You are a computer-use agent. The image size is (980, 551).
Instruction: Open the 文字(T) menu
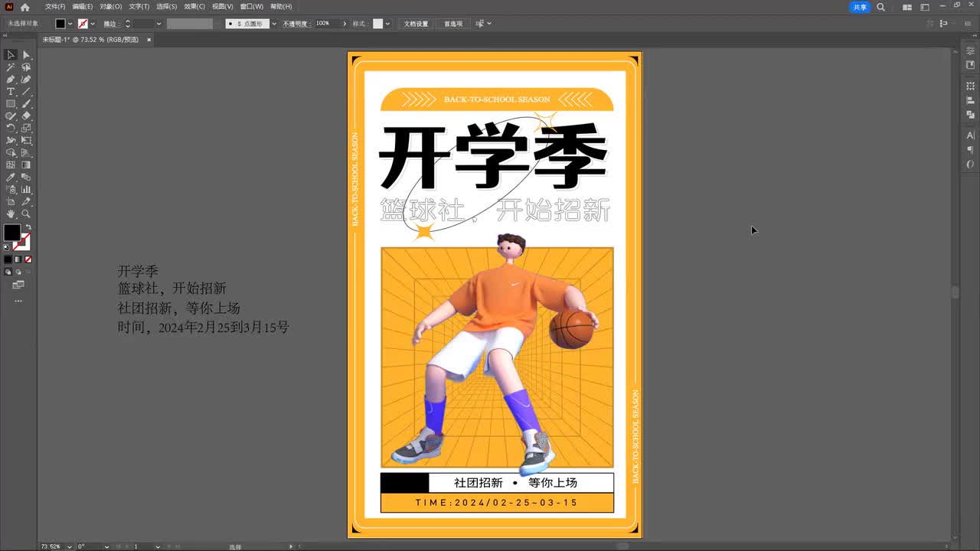[x=139, y=7]
